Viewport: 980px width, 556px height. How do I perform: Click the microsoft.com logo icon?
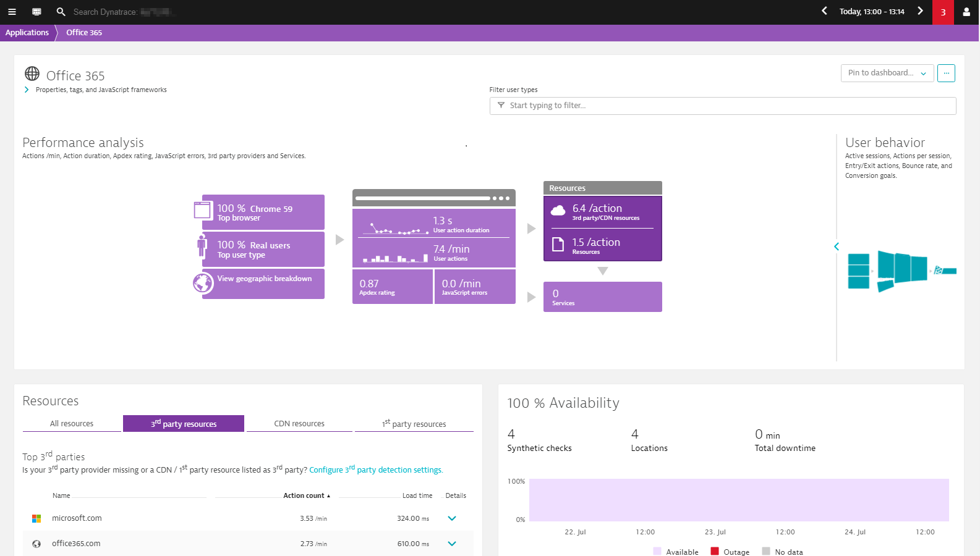36,518
